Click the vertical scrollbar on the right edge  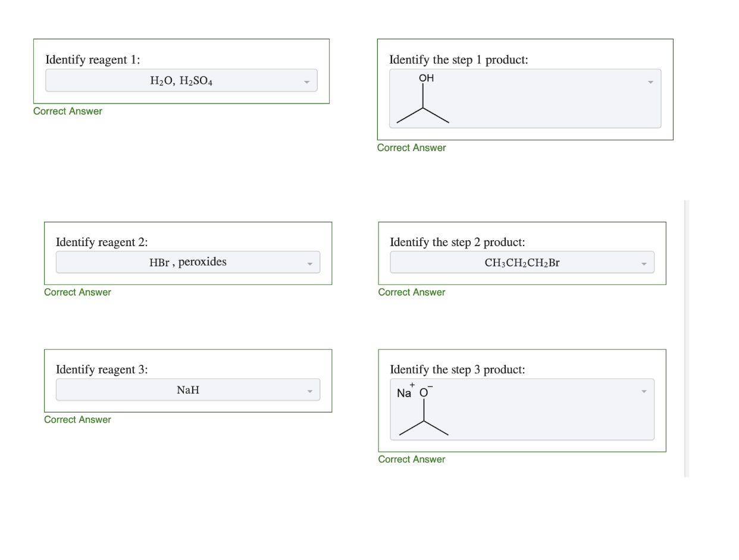click(687, 338)
